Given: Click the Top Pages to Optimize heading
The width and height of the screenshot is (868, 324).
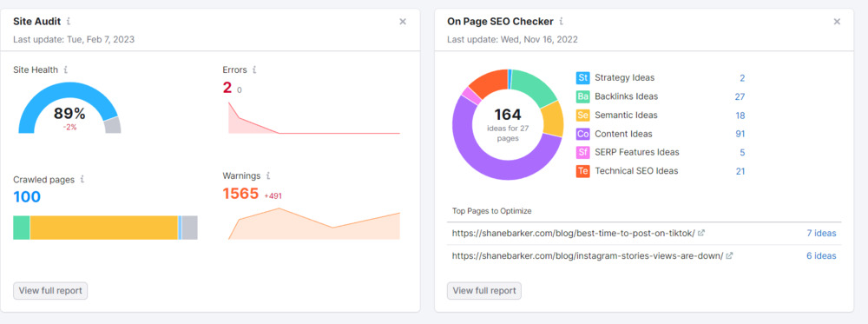Looking at the screenshot, I should [491, 211].
